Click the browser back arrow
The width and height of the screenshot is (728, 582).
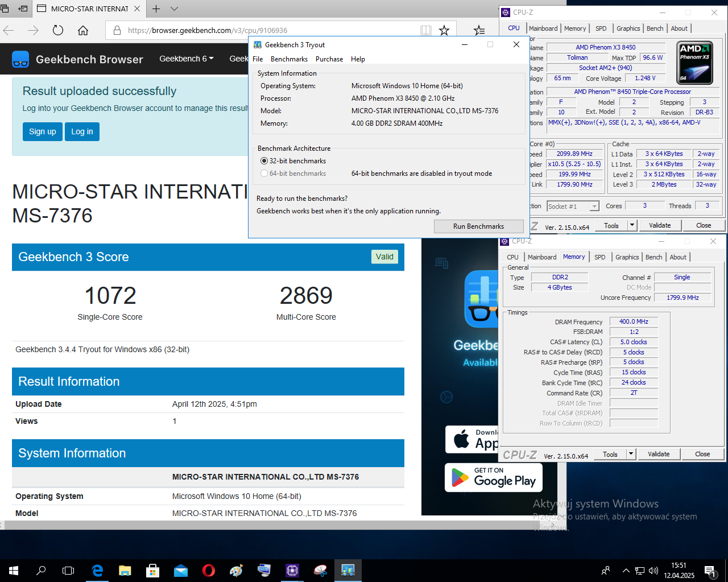(x=9, y=30)
